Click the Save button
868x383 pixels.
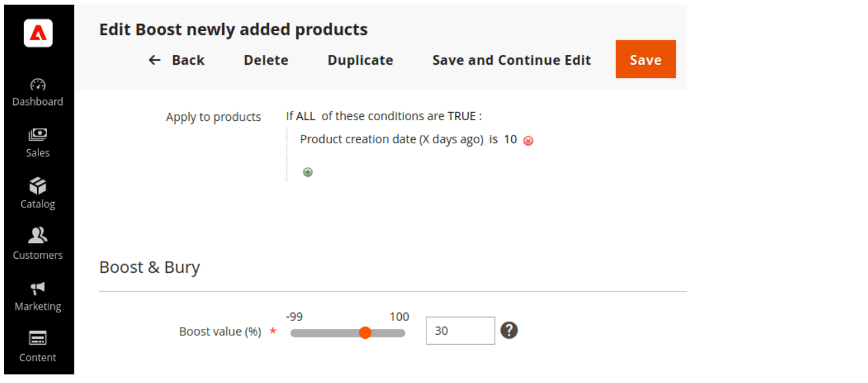coord(645,59)
